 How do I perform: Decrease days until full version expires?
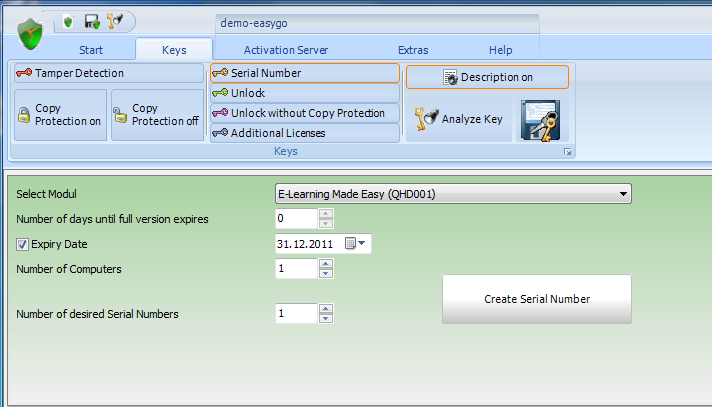coord(326,223)
